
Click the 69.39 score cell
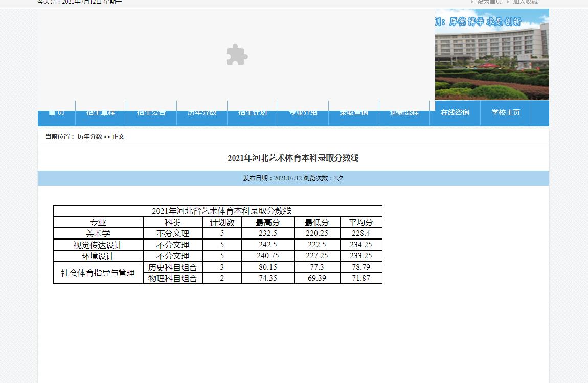click(x=317, y=278)
